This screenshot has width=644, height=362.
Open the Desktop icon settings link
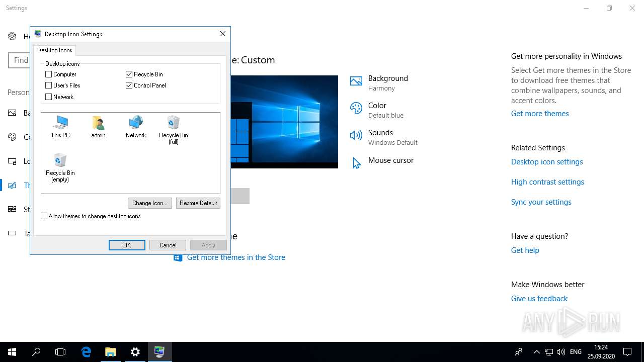[547, 162]
